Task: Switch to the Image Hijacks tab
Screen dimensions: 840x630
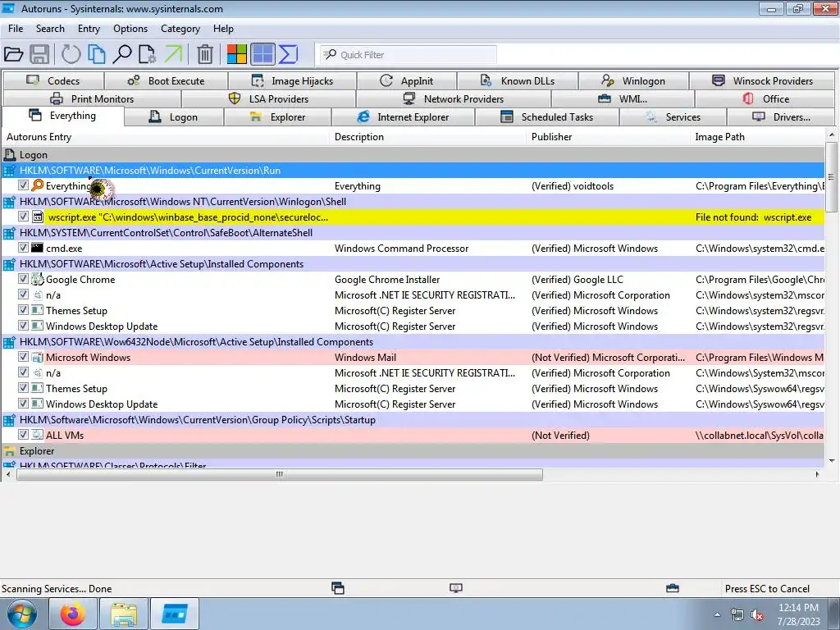Action: 293,81
